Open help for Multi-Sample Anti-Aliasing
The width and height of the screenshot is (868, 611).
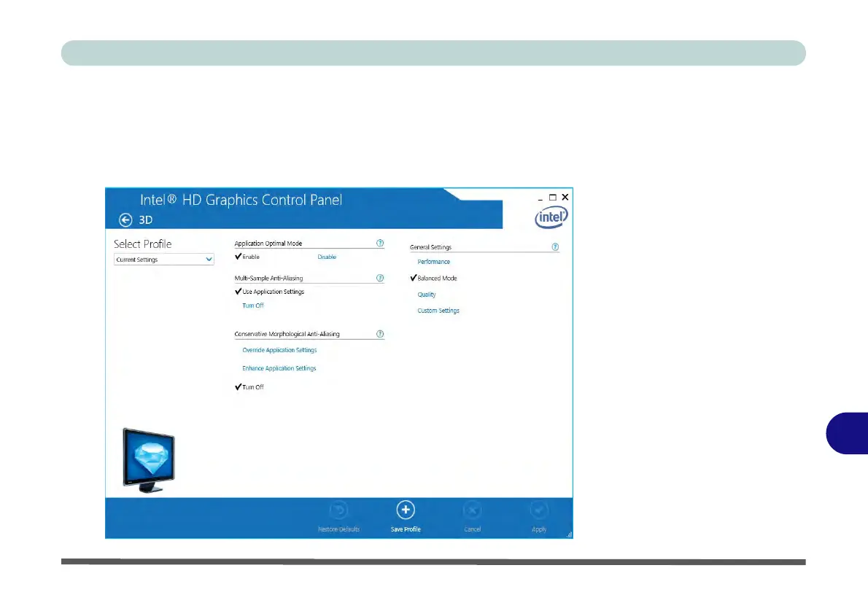380,278
